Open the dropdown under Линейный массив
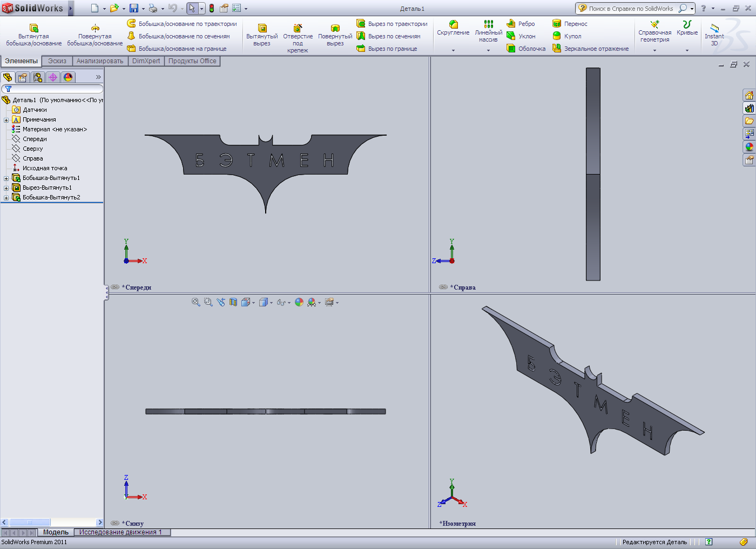This screenshot has width=756, height=549. [x=488, y=50]
